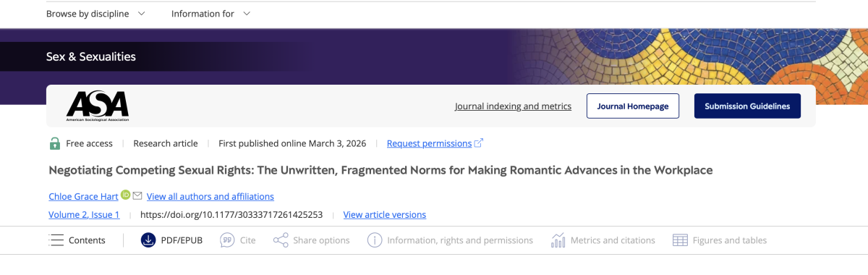
Task: Click the Share options icon
Action: (x=281, y=240)
